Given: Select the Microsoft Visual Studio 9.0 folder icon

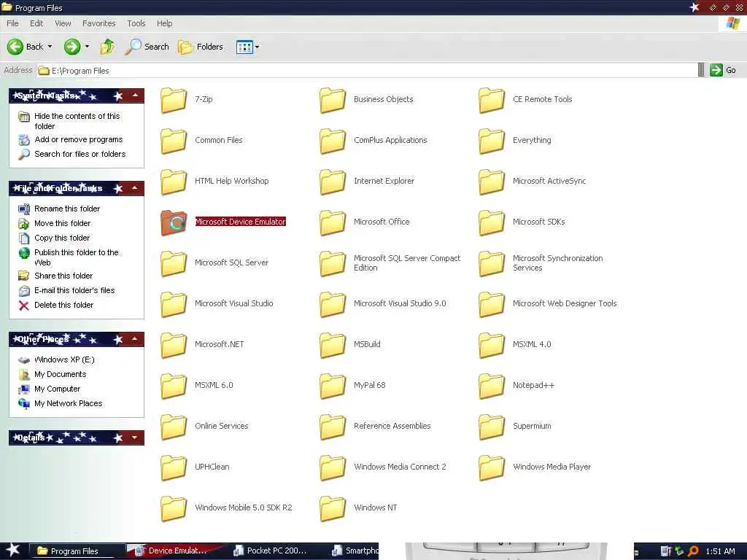Looking at the screenshot, I should coord(333,304).
